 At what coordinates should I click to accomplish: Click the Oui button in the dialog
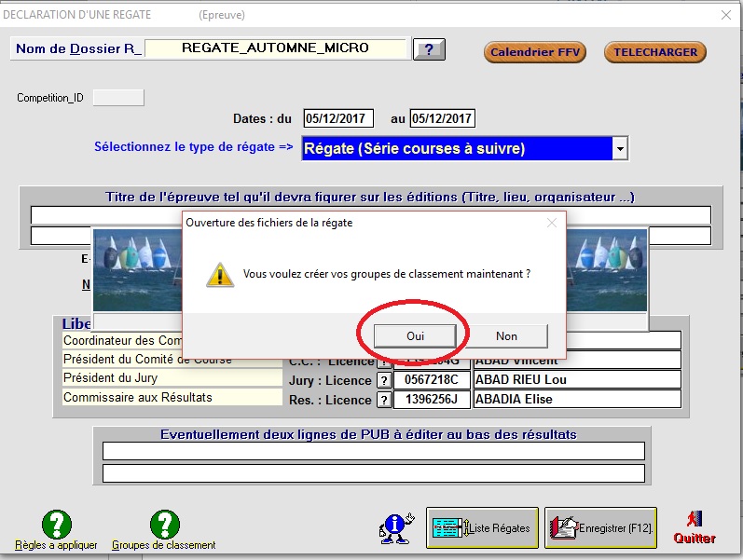415,335
